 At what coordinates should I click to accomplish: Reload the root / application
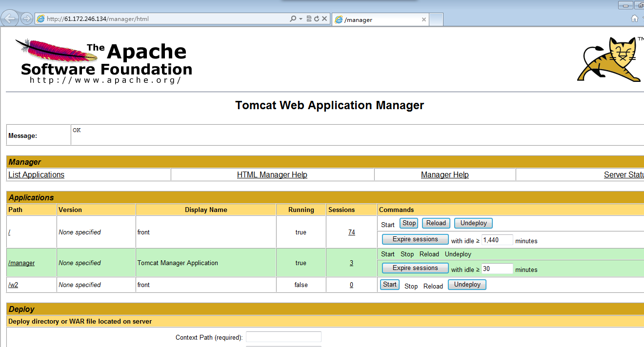pyautogui.click(x=436, y=223)
